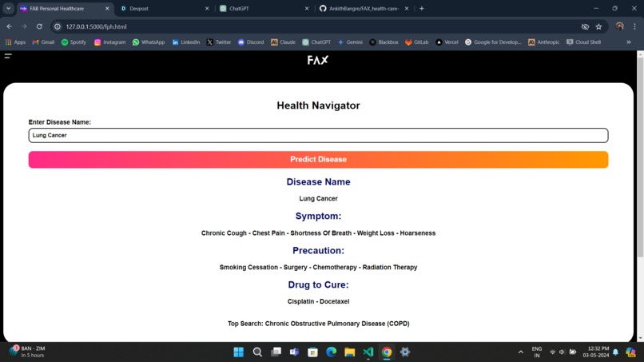This screenshot has width=644, height=362.
Task: Switch to the AnkithBangre/FAX_health-care tab
Action: tap(360, 8)
